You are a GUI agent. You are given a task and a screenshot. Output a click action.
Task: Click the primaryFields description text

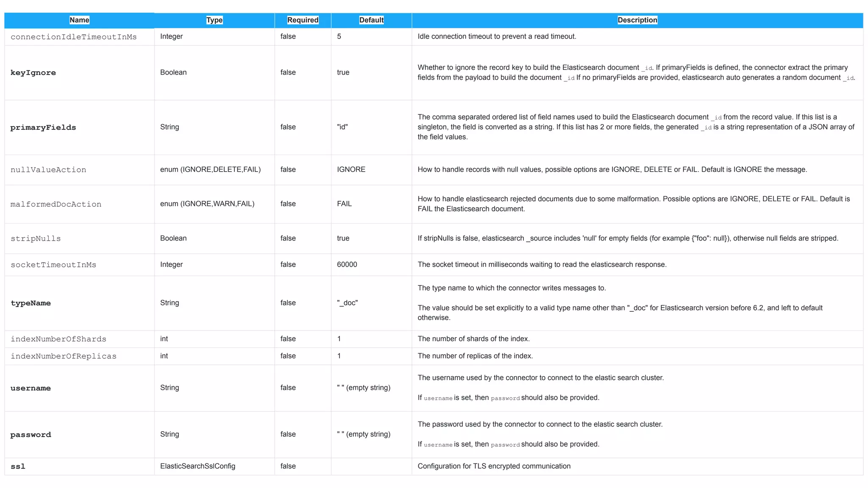tap(636, 127)
